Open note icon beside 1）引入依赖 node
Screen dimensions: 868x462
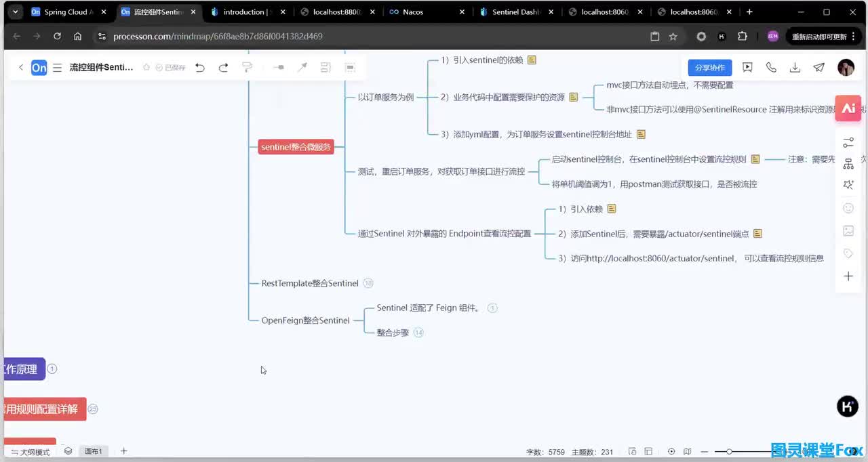pyautogui.click(x=612, y=209)
